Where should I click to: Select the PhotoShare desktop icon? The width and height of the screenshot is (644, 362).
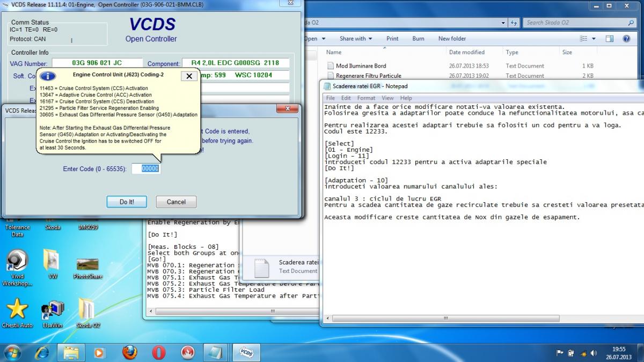(x=87, y=267)
